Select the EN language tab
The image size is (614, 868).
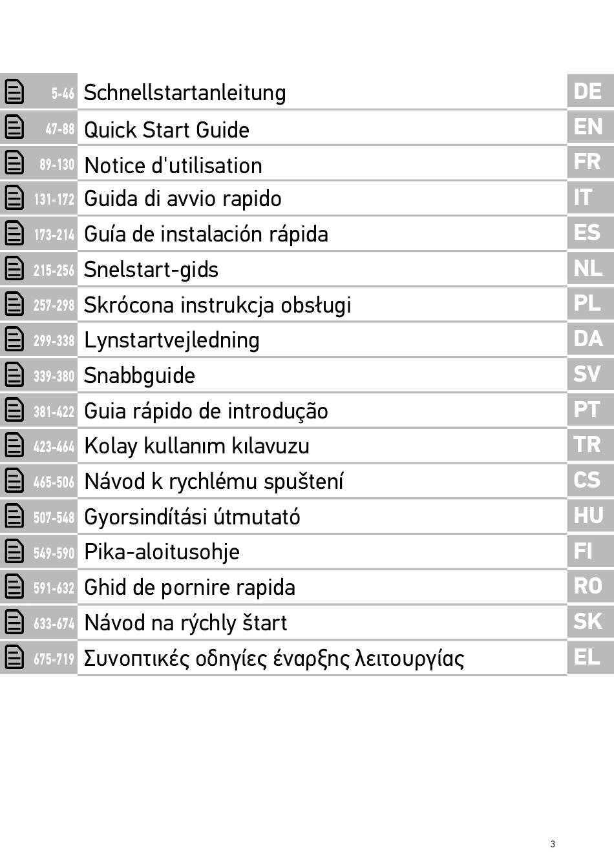click(x=589, y=127)
